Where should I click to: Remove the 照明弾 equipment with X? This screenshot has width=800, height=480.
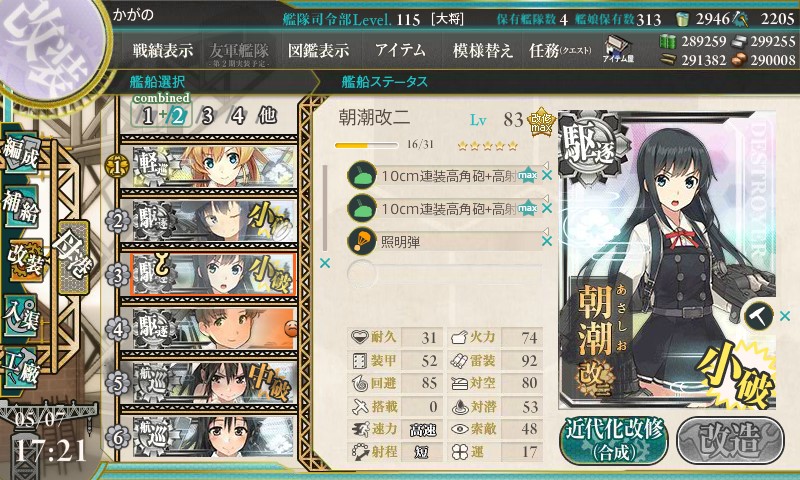pos(547,241)
